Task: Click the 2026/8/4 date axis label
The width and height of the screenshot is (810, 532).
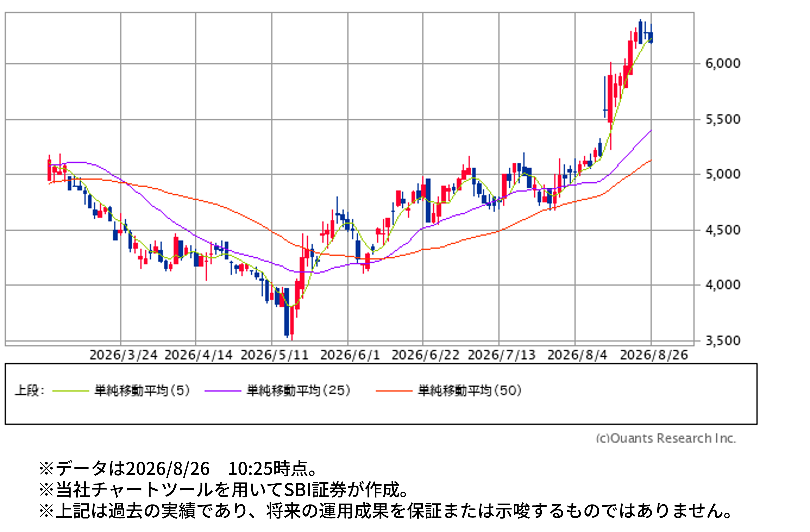Action: [577, 355]
